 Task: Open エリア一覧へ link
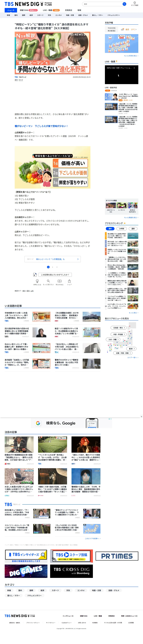coord(133,358)
